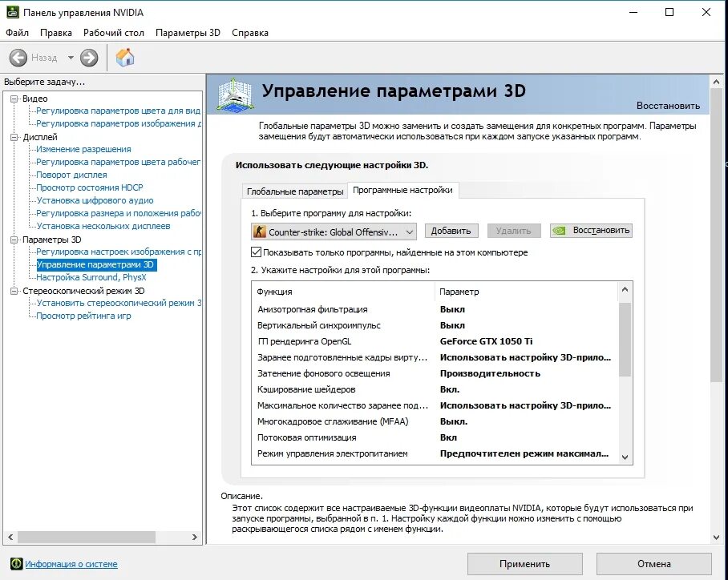Open the Home house icon
This screenshot has width=728, height=580.
click(x=125, y=58)
